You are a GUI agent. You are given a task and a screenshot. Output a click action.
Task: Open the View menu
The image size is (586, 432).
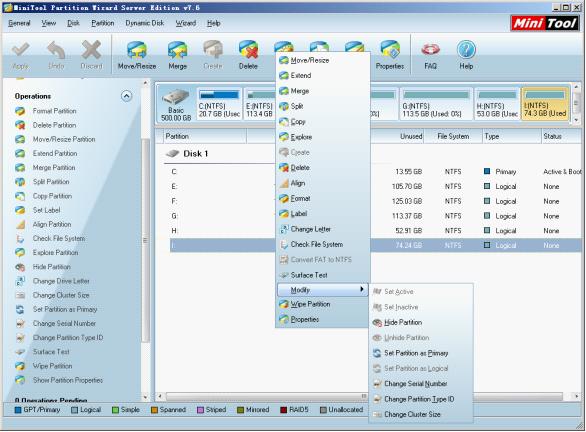pos(49,23)
